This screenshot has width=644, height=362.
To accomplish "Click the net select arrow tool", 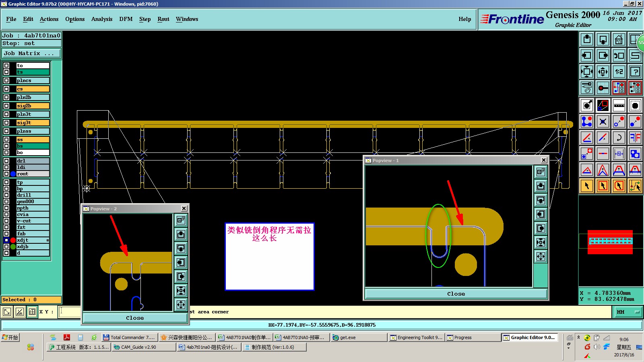I will [635, 186].
